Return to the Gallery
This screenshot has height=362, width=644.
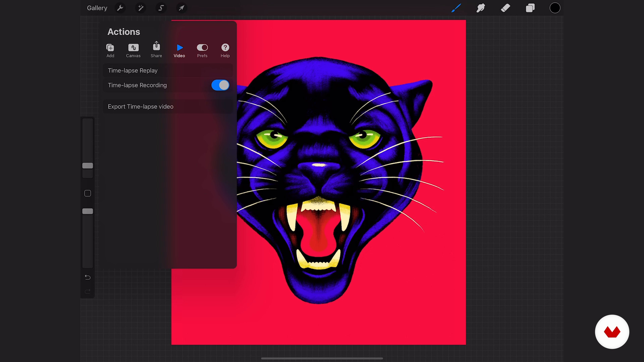click(x=97, y=8)
